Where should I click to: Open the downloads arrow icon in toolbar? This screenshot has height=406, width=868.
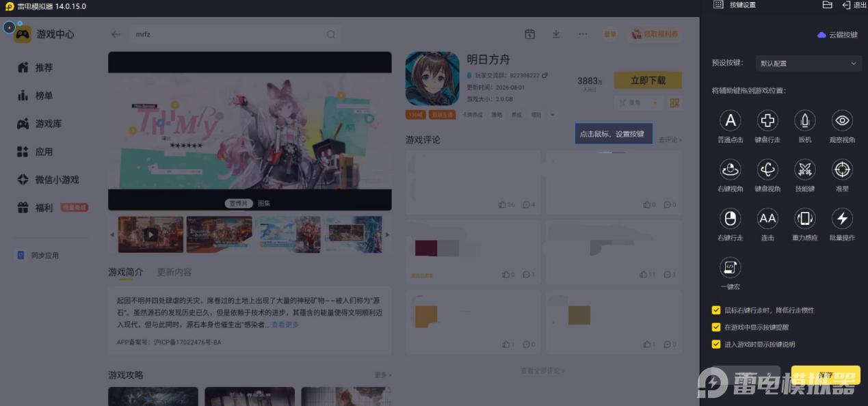[556, 34]
